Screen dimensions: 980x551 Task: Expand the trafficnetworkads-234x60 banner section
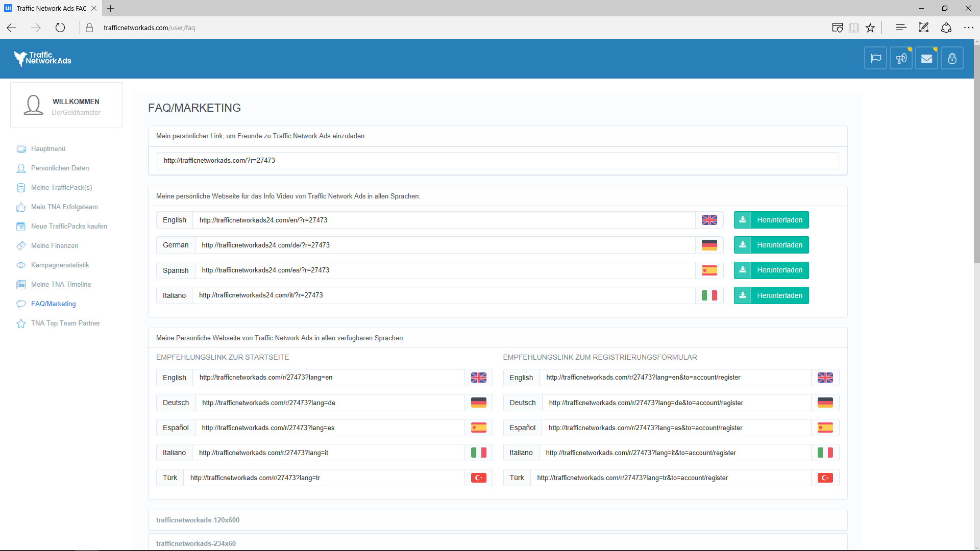point(196,543)
